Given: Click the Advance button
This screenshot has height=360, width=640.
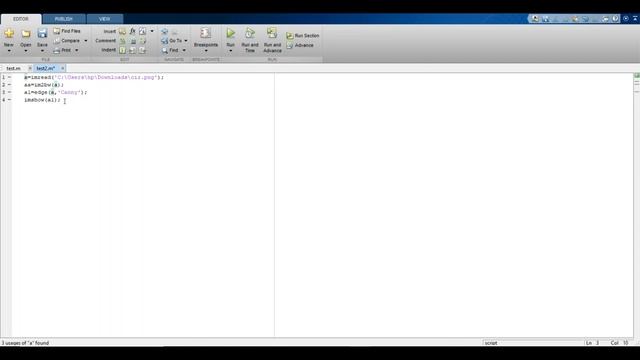Looking at the screenshot, I should click(300, 45).
